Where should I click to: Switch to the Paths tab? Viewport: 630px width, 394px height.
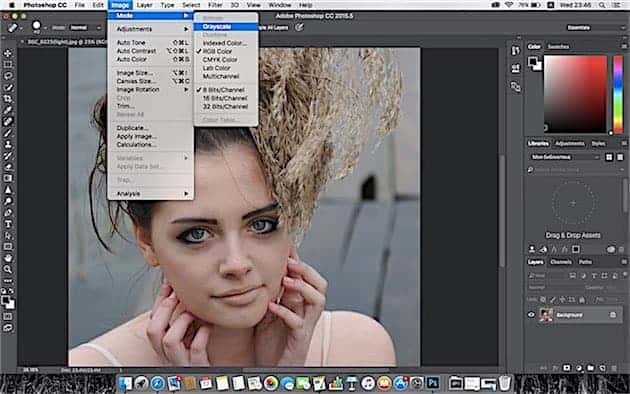coord(585,262)
